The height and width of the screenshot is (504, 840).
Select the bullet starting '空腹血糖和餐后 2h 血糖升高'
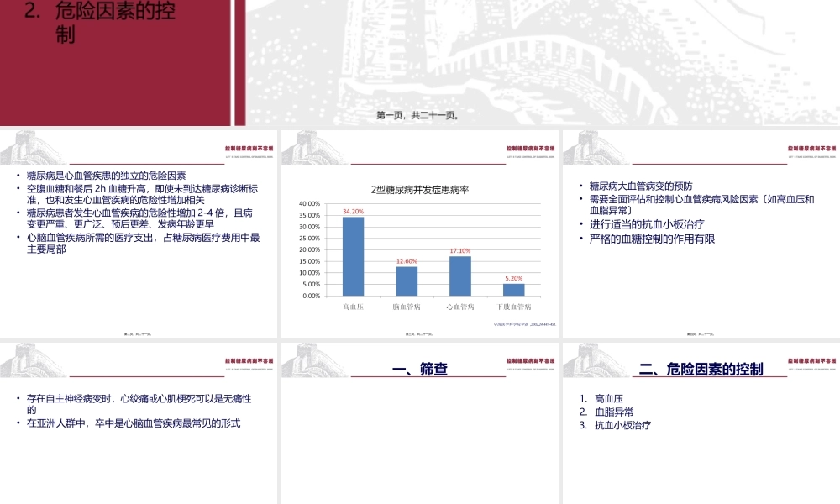(143, 194)
